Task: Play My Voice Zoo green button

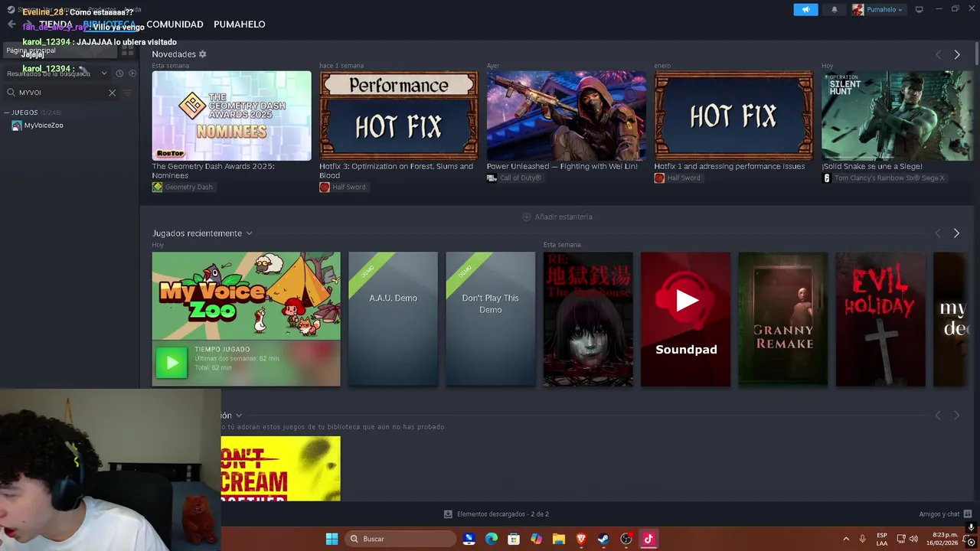Action: [171, 363]
